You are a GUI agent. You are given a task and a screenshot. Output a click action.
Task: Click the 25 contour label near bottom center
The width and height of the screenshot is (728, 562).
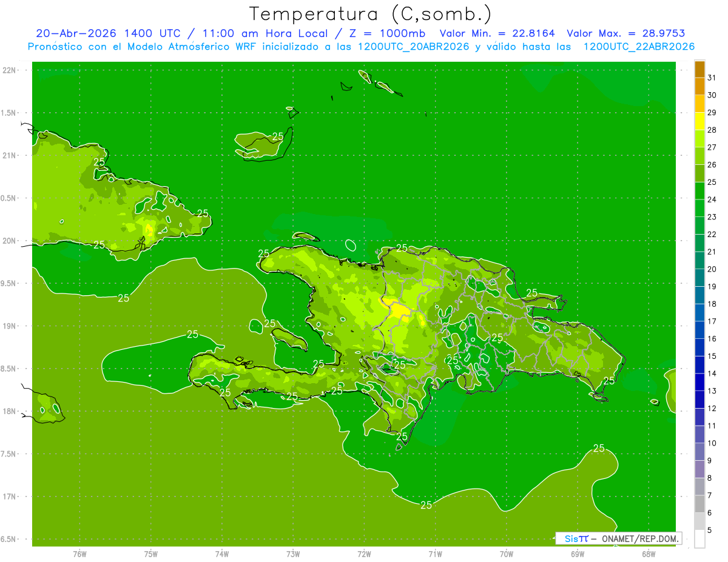[426, 505]
